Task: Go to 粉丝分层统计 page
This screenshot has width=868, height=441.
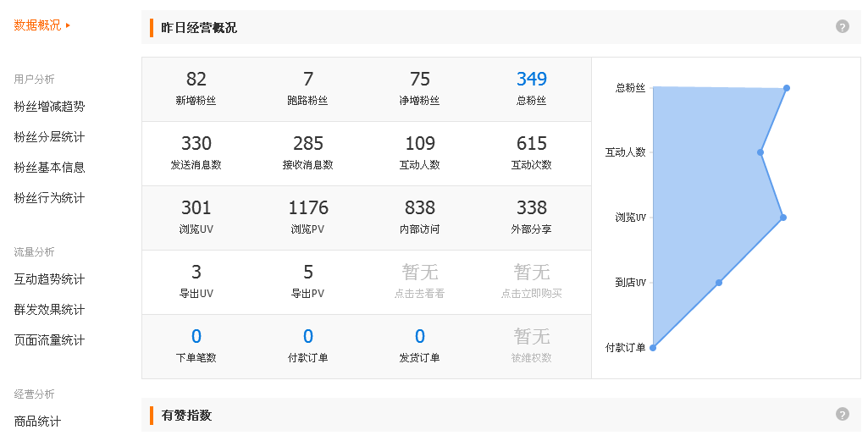Action: [49, 137]
